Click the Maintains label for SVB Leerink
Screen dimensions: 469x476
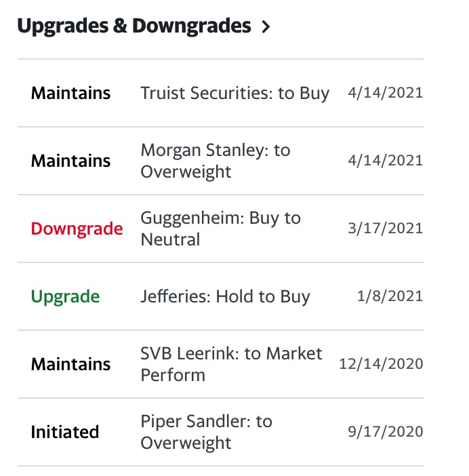point(70,364)
